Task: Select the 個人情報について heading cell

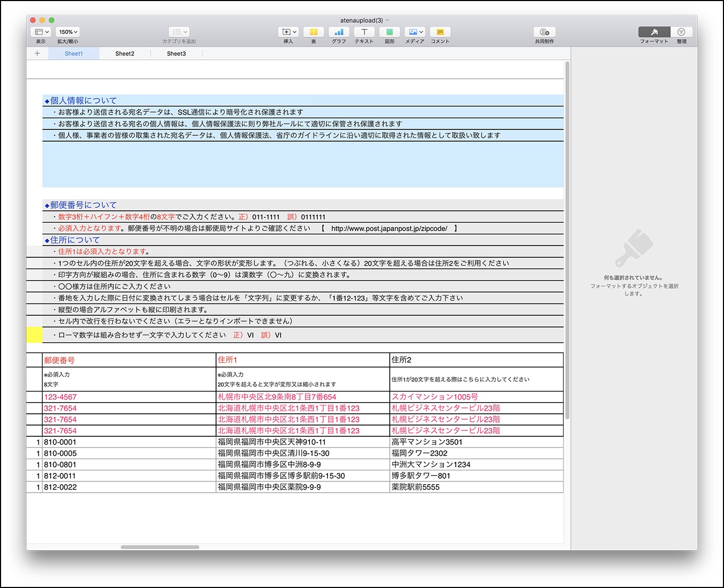Action: point(303,101)
